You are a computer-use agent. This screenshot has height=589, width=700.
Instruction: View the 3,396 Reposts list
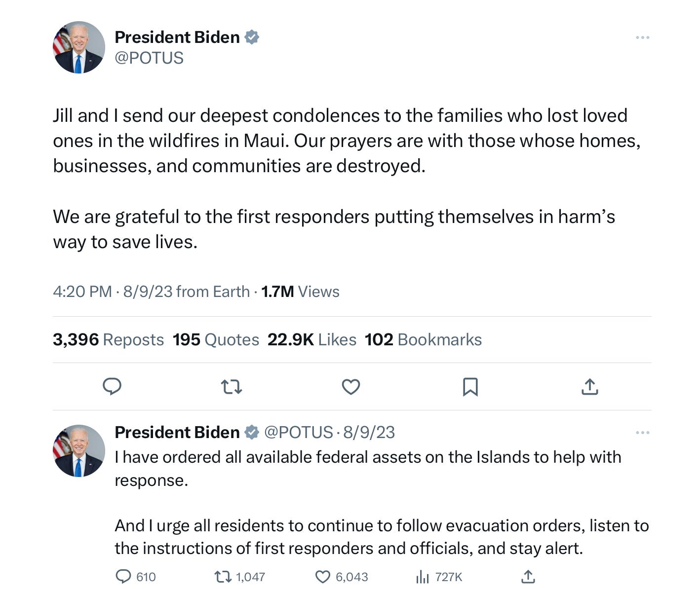pos(109,339)
